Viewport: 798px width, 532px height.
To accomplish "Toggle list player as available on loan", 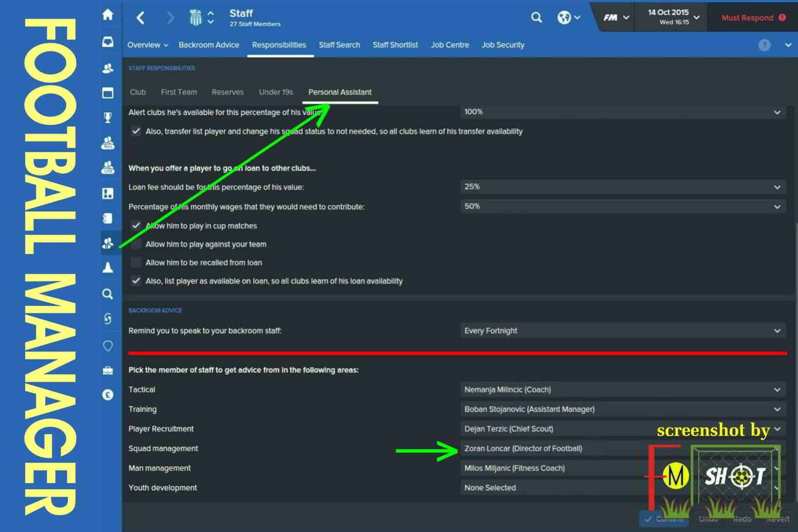I will [x=136, y=281].
